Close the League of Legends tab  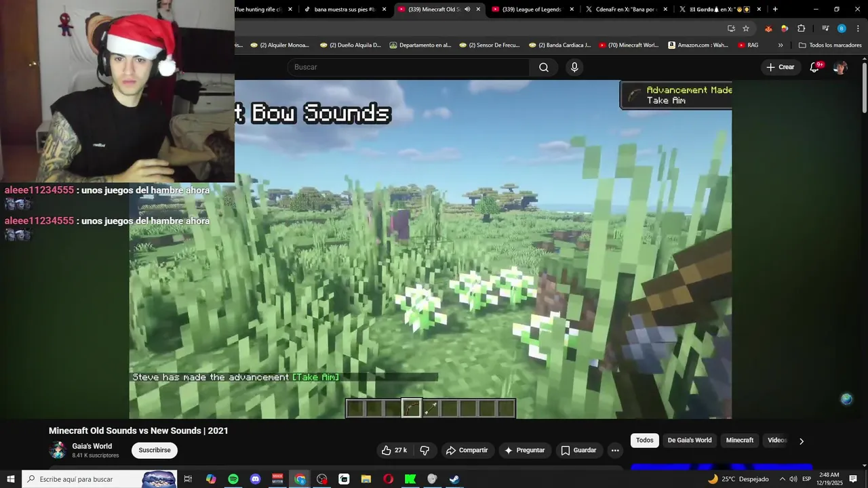[x=572, y=9]
